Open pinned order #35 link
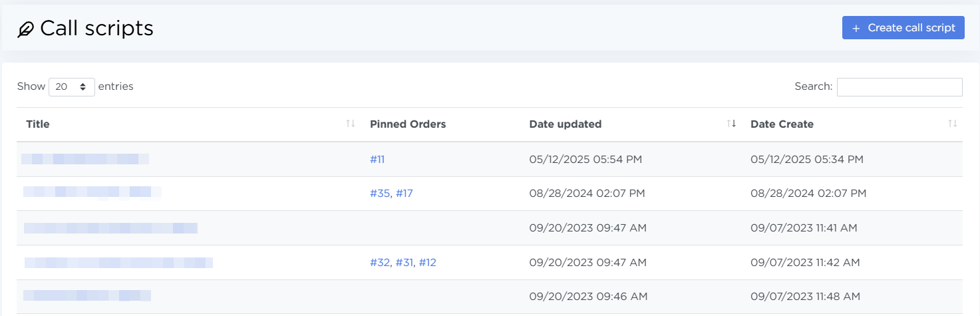 pos(380,194)
